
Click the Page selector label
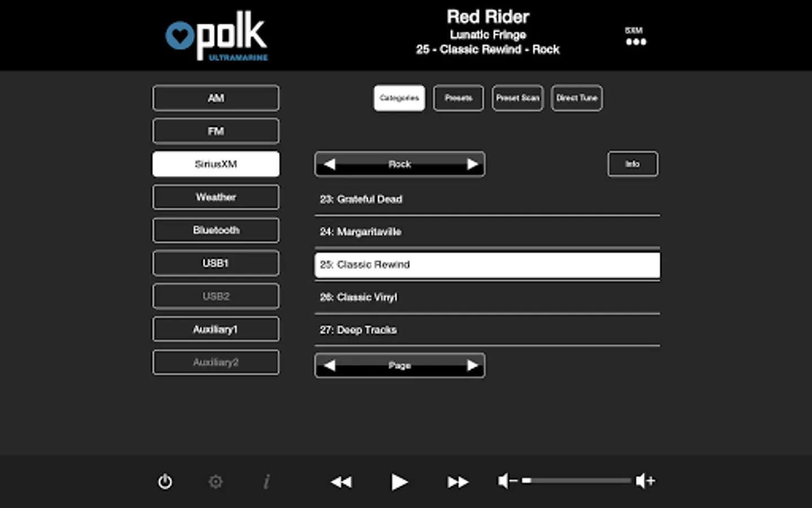tap(400, 366)
